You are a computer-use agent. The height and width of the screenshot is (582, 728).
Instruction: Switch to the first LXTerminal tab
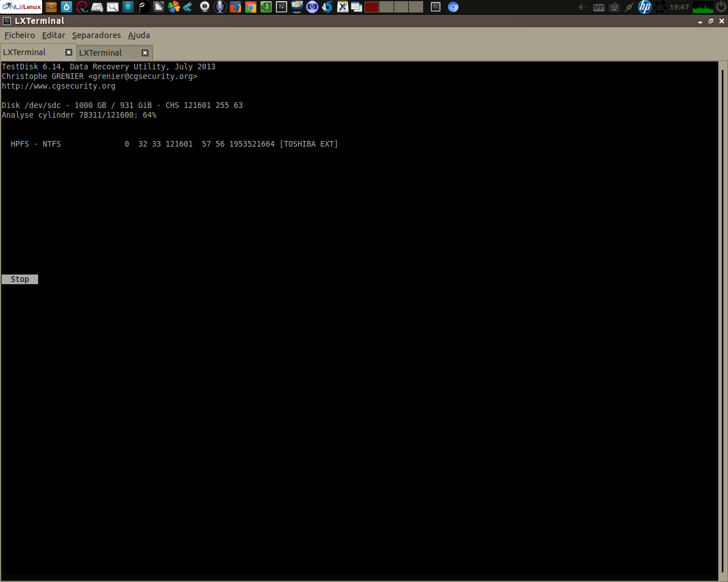click(x=38, y=52)
